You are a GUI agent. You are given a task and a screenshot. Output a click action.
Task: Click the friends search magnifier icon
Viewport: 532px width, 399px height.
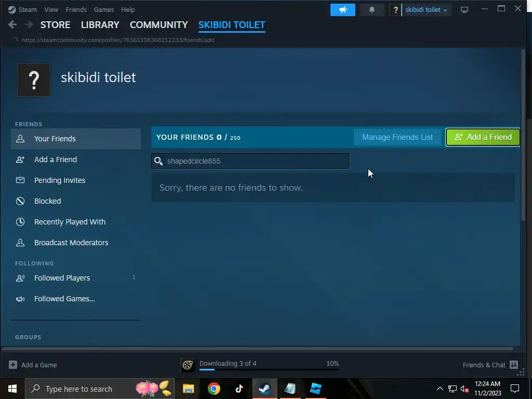158,161
